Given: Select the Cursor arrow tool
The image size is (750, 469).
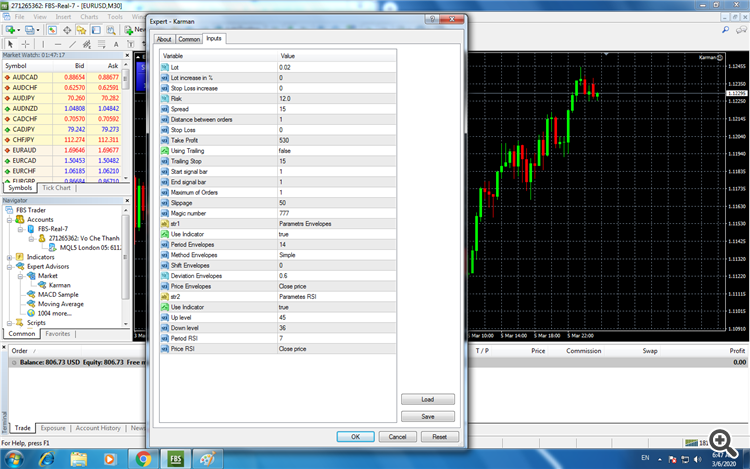Looking at the screenshot, I should click(x=10, y=44).
